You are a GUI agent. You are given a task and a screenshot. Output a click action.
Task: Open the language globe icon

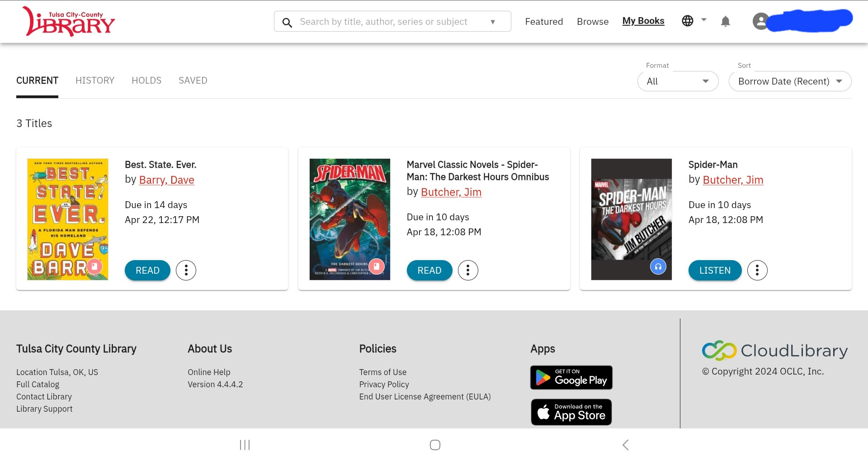coord(687,21)
